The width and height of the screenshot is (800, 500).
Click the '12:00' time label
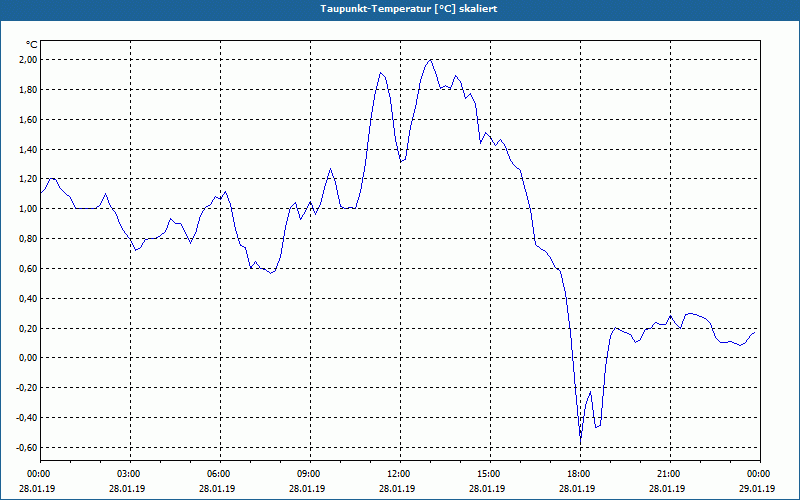pyautogui.click(x=400, y=474)
